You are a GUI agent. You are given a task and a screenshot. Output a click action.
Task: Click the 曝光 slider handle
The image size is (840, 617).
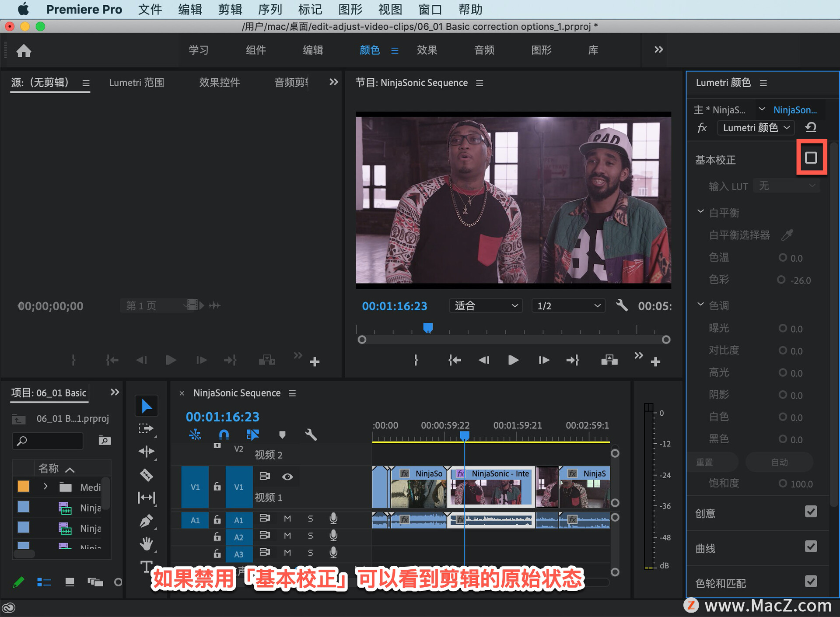click(783, 328)
